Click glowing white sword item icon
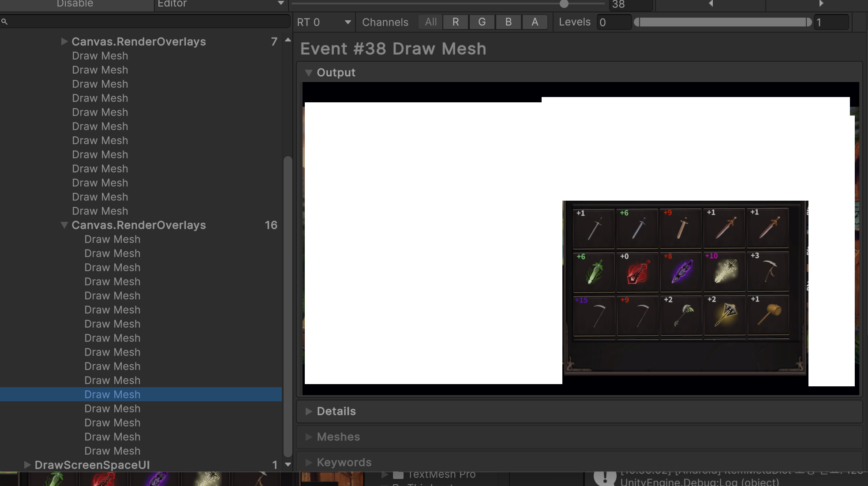 724,271
